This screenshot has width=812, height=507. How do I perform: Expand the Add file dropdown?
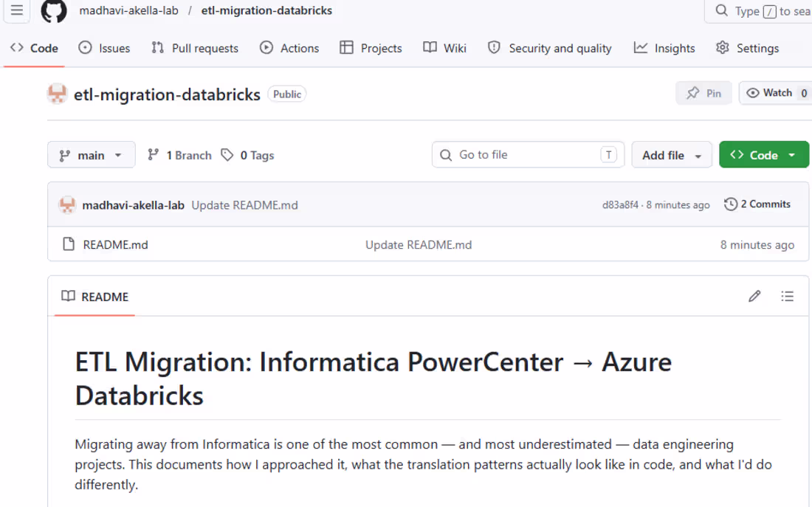[x=672, y=155]
